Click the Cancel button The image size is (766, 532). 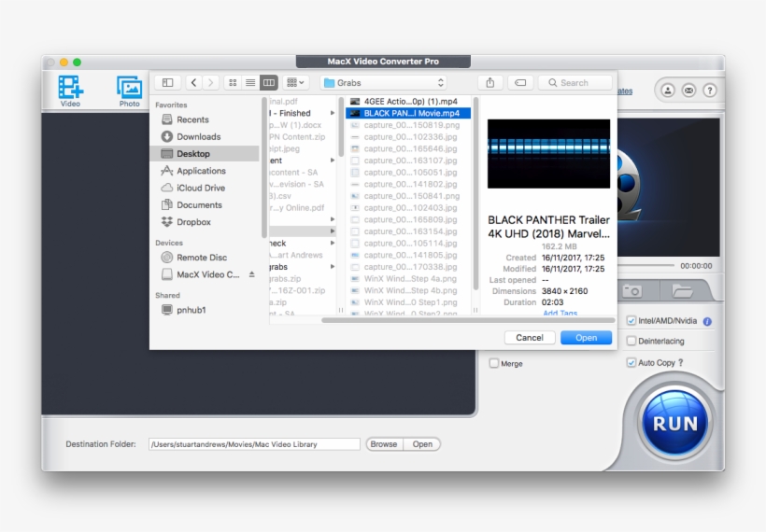(530, 338)
